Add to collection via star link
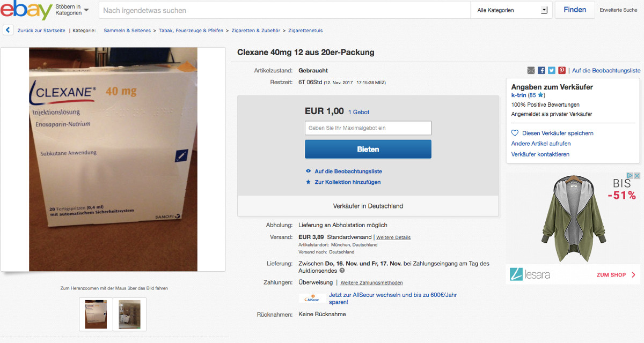Screen dimensions: 644x343 (x=308, y=182)
